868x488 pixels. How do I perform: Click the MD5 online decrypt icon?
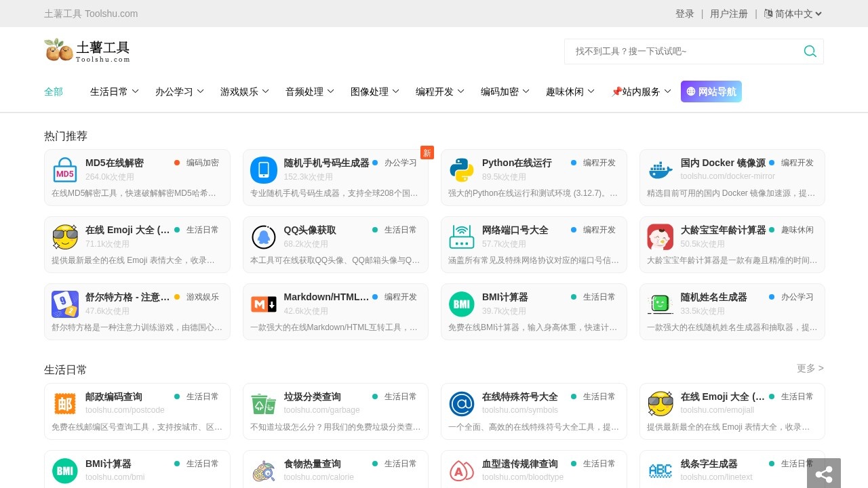click(x=65, y=170)
